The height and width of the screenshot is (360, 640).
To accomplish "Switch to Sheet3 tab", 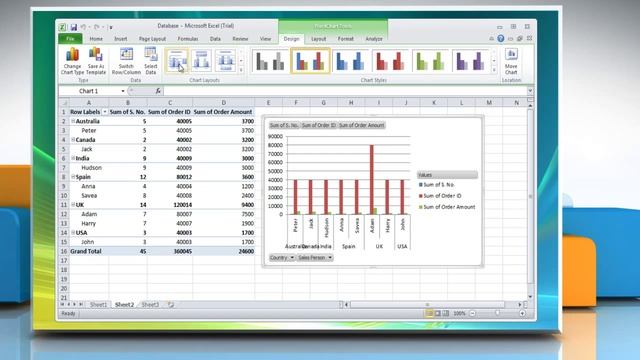I will click(150, 304).
